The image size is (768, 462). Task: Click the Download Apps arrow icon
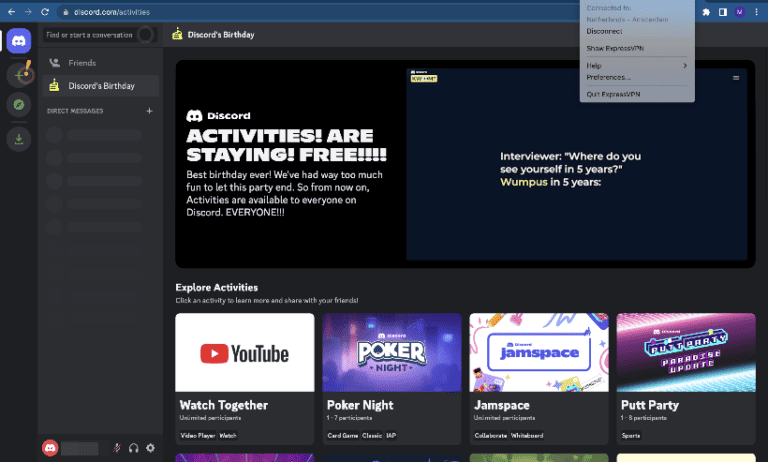coord(19,139)
